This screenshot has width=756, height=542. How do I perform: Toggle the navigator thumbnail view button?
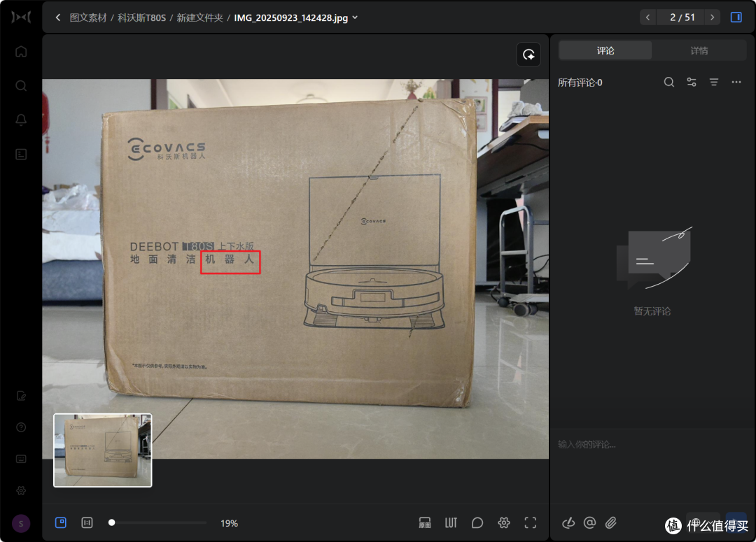pos(61,522)
